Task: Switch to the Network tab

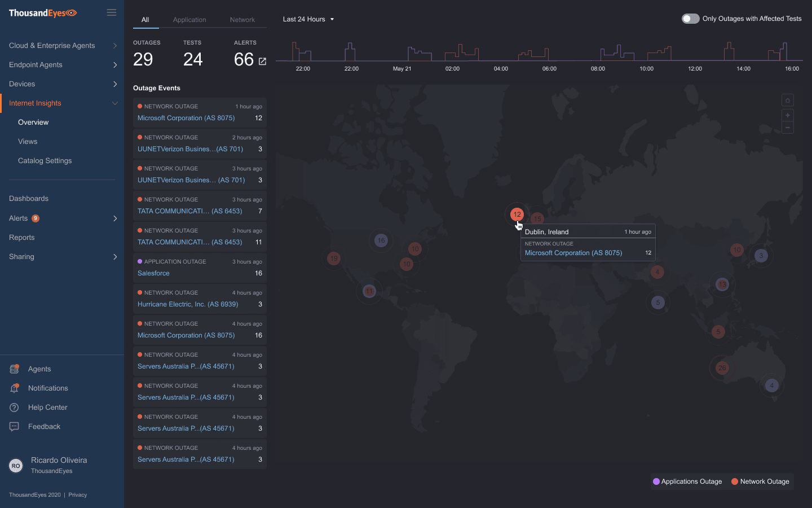Action: [x=242, y=19]
